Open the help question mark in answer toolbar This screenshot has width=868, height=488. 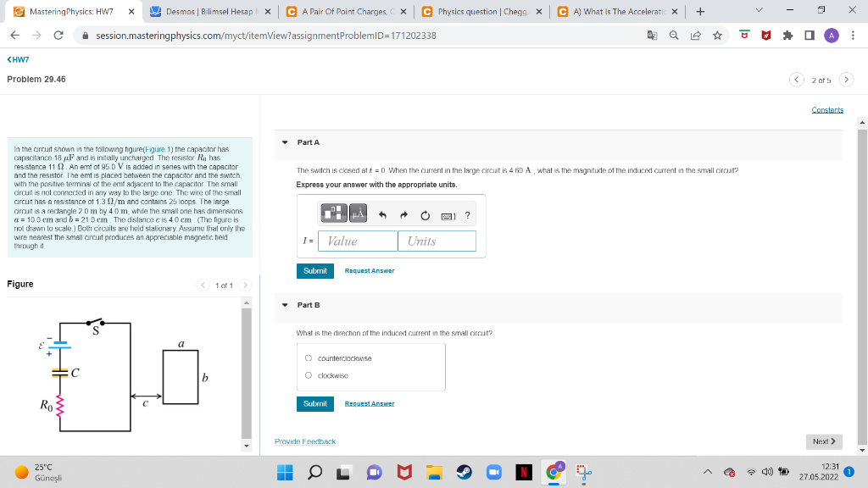467,215
